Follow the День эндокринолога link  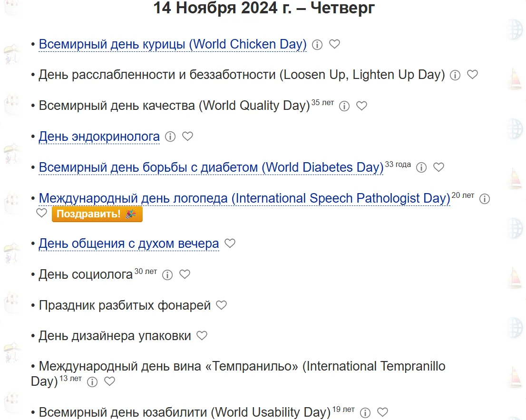[99, 137]
